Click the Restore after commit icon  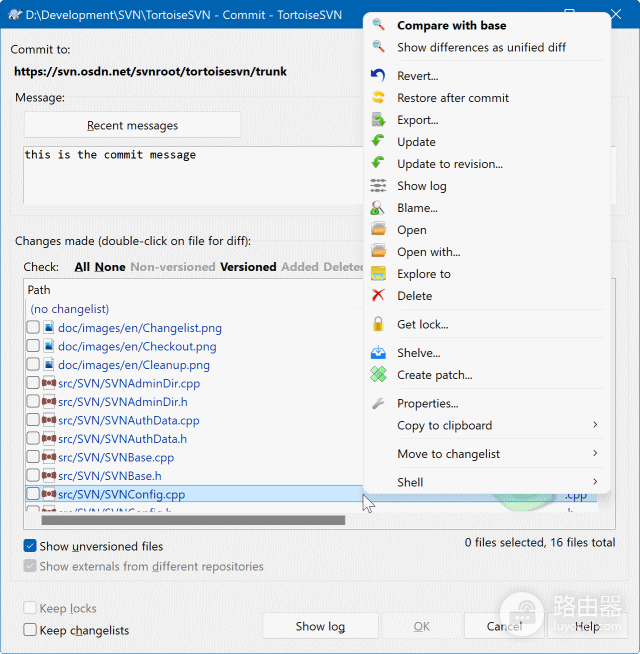[x=378, y=98]
